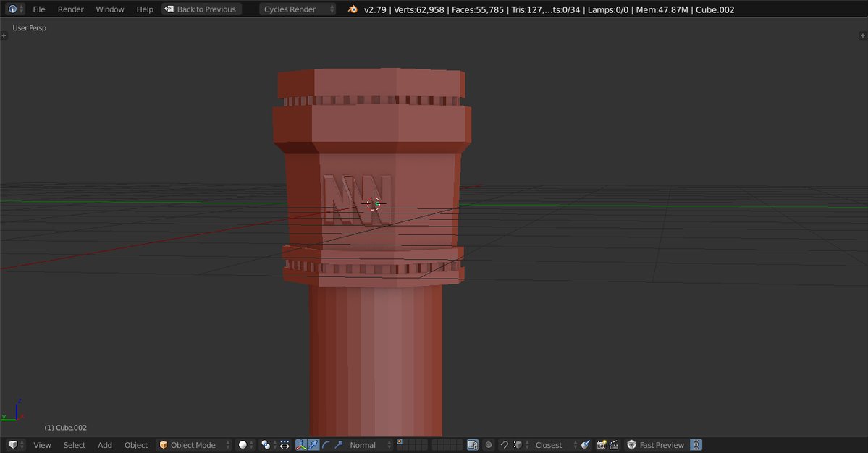Open the Object Mode dropdown
Image resolution: width=868 pixels, height=453 pixels.
coord(193,445)
